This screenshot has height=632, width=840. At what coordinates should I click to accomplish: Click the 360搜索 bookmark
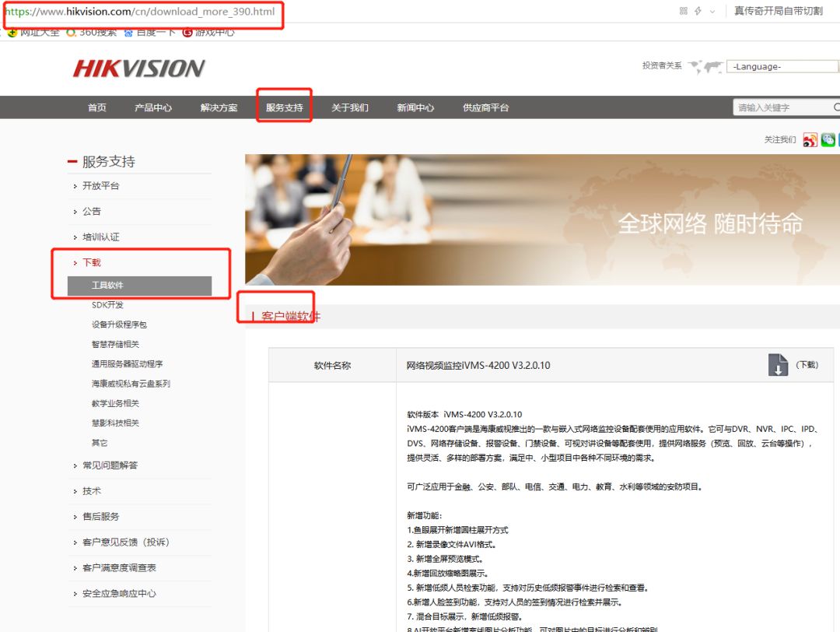click(92, 33)
